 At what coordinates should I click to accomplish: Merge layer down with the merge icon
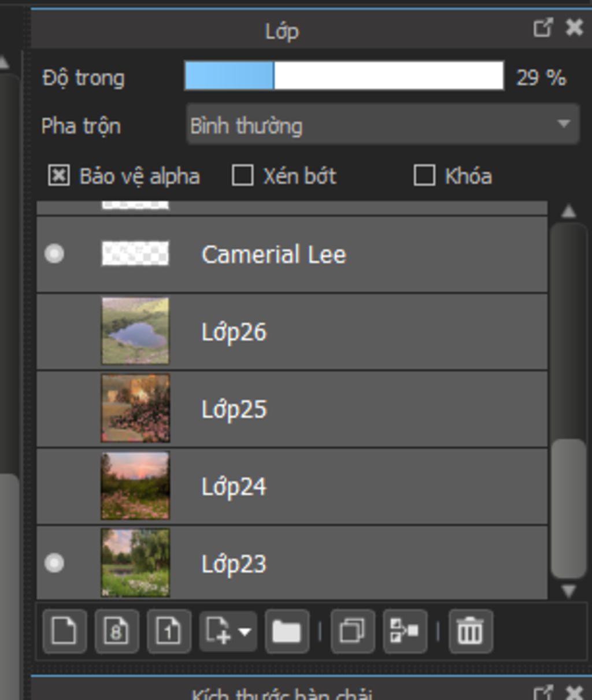click(405, 631)
